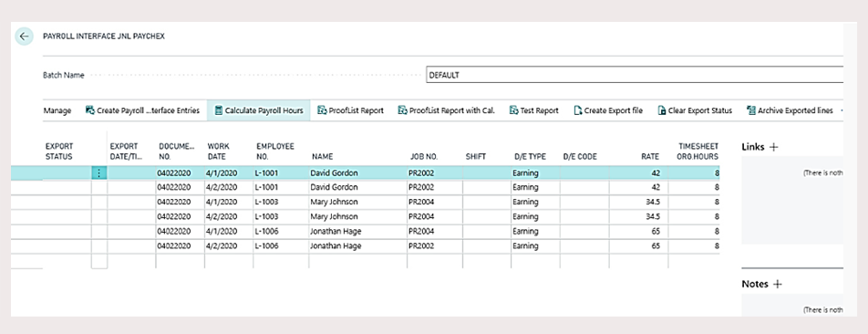Click PR2004 in Jonathan Hage 4/1/2020 row
The image size is (868, 334).
[421, 232]
